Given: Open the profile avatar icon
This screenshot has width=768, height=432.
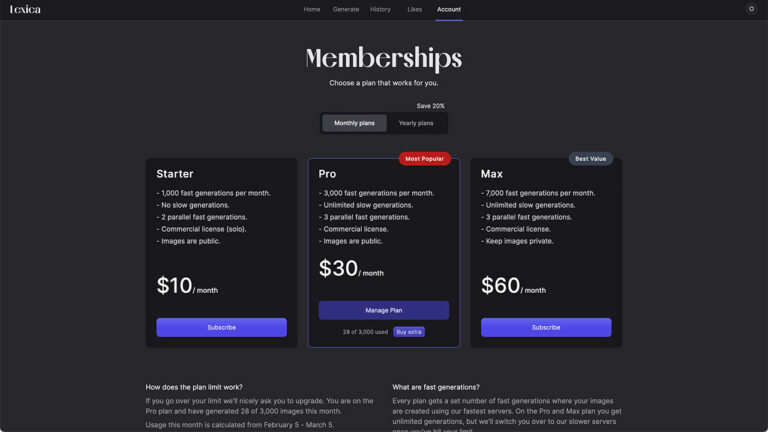Looking at the screenshot, I should [751, 9].
